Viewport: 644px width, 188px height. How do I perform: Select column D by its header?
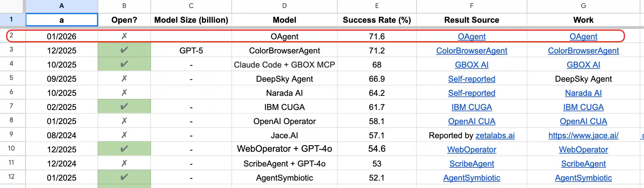(x=284, y=6)
